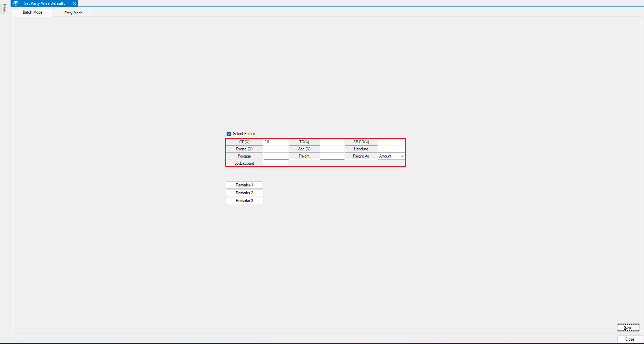The width and height of the screenshot is (644, 344).
Task: Focus the Add (%) input field
Action: 332,149
